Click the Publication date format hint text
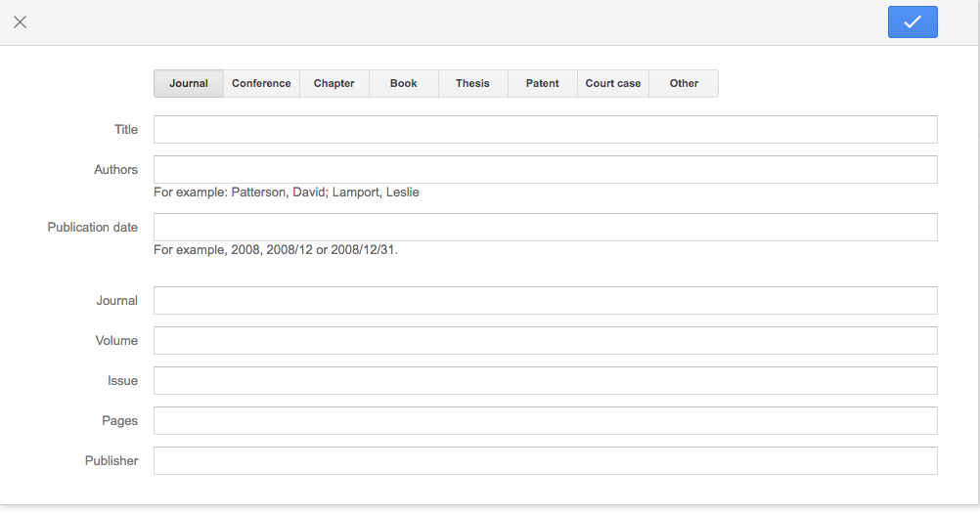The width and height of the screenshot is (980, 513). click(276, 250)
